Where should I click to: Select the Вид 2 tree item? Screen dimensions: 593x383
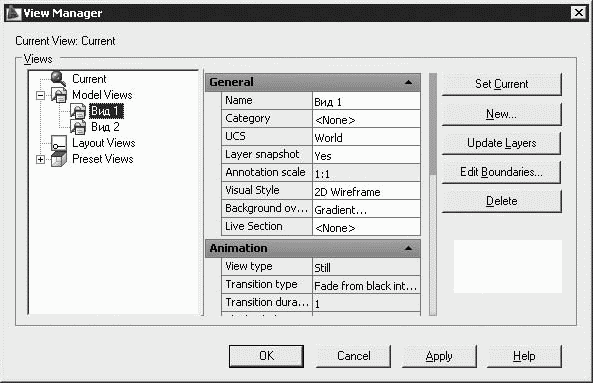105,127
